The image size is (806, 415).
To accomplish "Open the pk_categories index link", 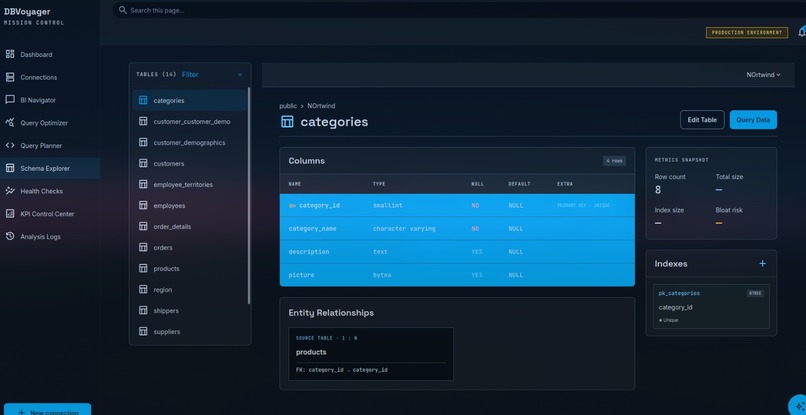I will [x=679, y=293].
